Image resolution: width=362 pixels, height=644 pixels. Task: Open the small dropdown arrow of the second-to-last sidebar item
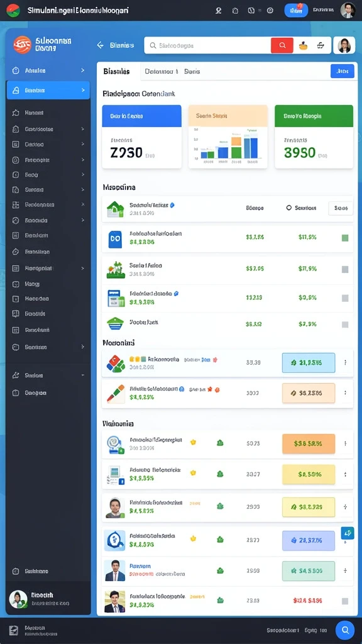(x=82, y=375)
